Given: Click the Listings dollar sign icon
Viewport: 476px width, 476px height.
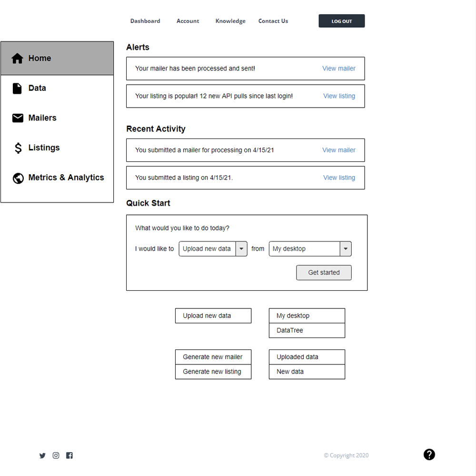Looking at the screenshot, I should pos(18,148).
